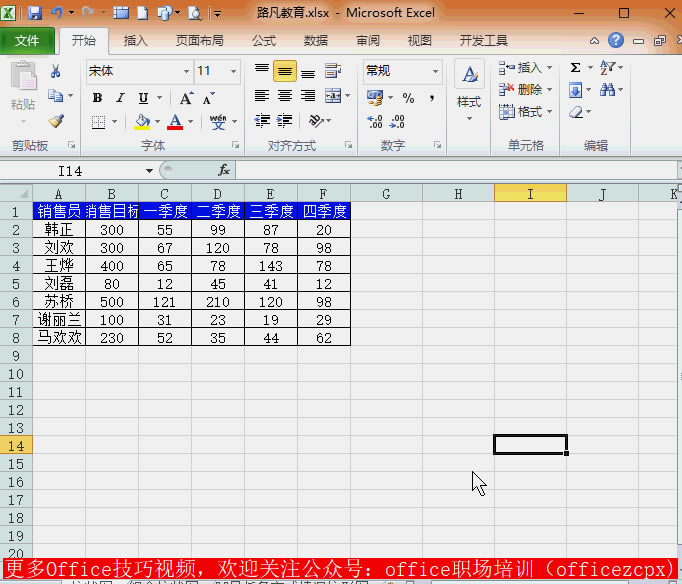Click the Increase Font Size icon
The height and width of the screenshot is (584, 682).
(186, 98)
